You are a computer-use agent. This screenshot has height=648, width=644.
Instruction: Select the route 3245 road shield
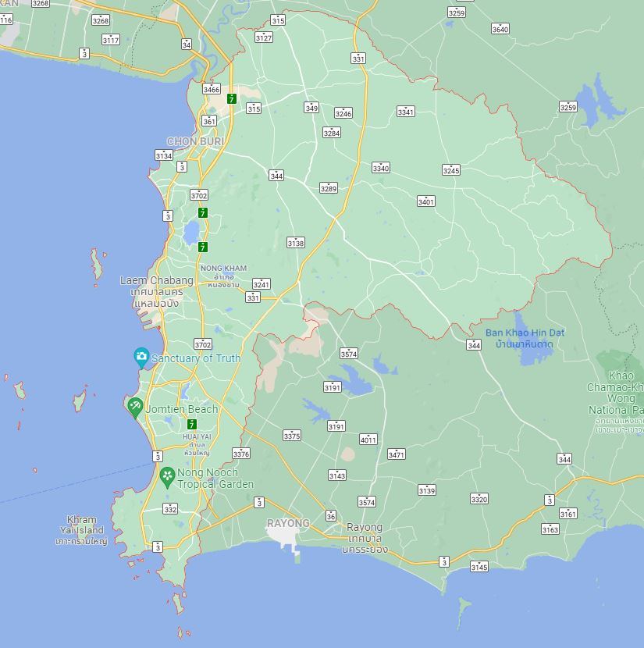click(x=450, y=170)
